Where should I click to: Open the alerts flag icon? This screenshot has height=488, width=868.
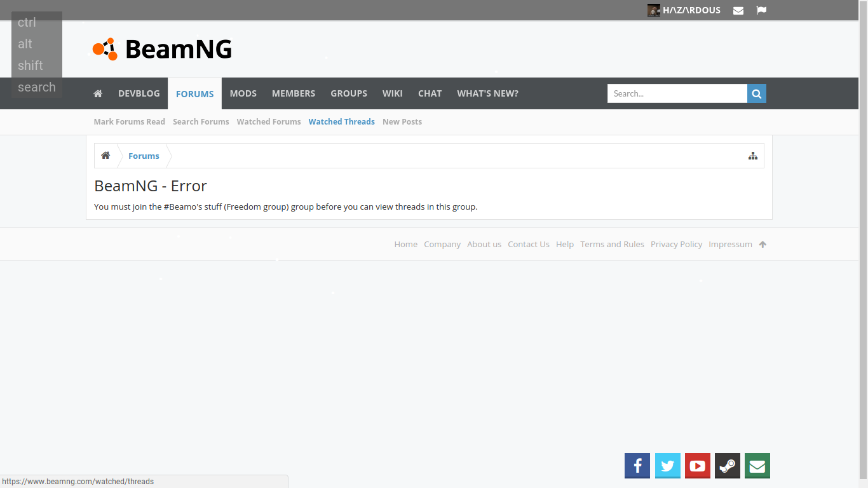[761, 10]
